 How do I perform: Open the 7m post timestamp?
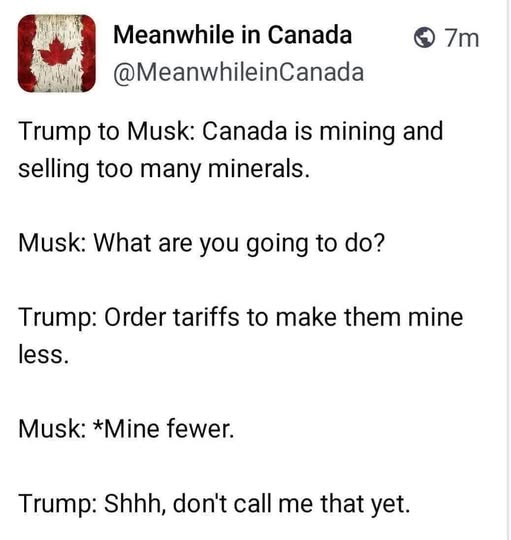461,38
